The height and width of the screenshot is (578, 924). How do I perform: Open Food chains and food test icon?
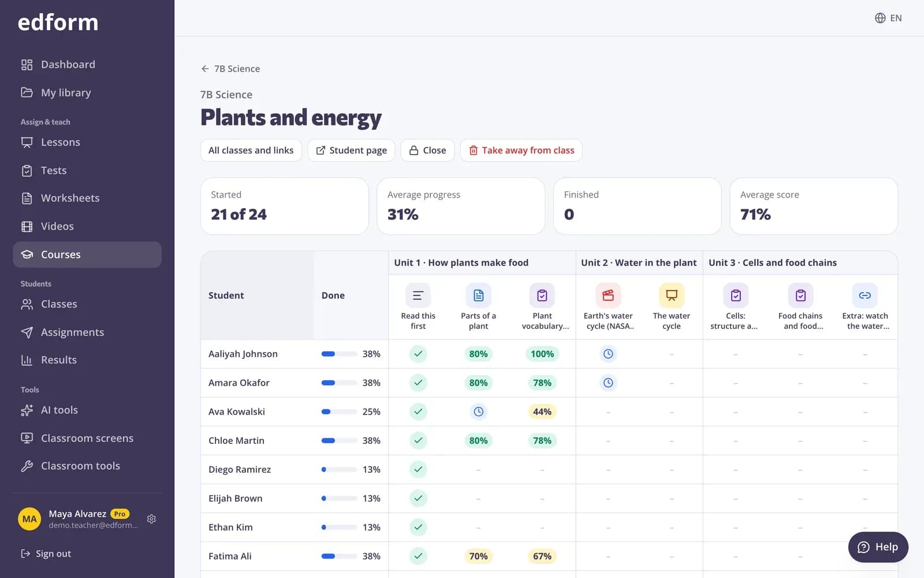[x=800, y=295]
